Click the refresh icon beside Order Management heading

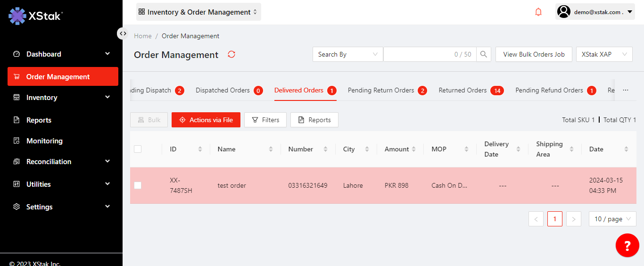coord(231,54)
